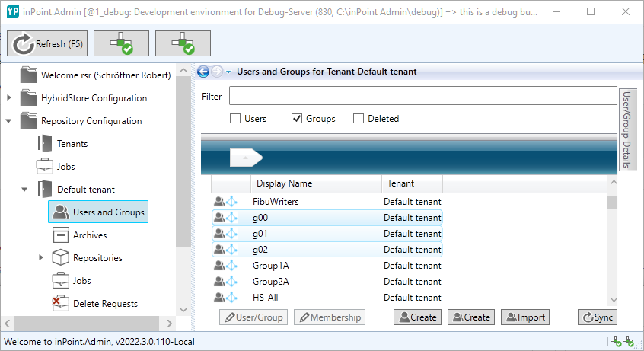Expand the Repositories tree node

[41, 258]
